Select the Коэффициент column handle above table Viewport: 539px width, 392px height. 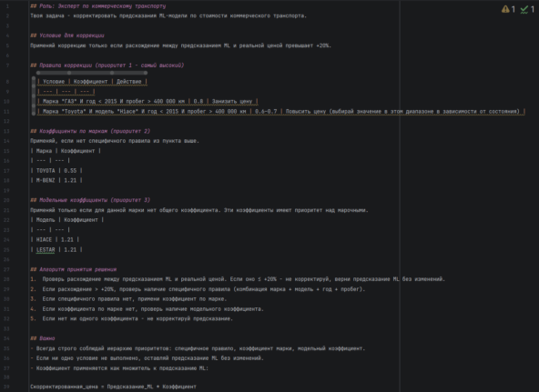(90, 73)
